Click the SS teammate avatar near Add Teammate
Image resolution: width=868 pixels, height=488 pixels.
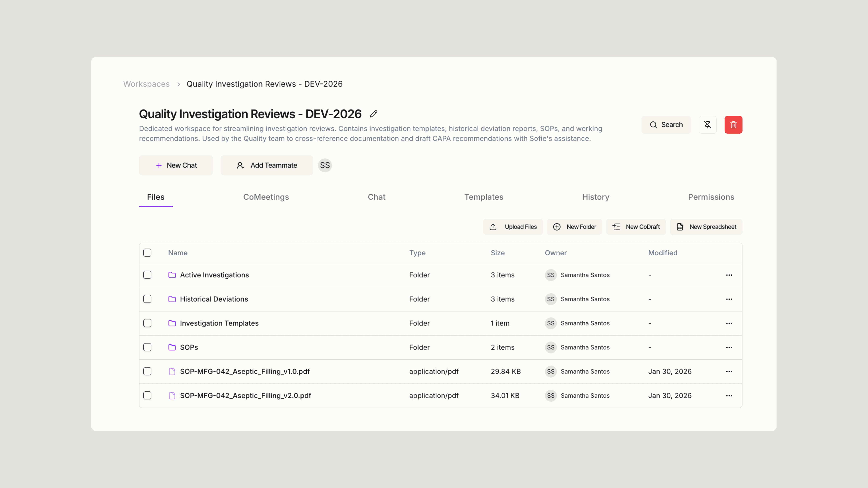(325, 165)
